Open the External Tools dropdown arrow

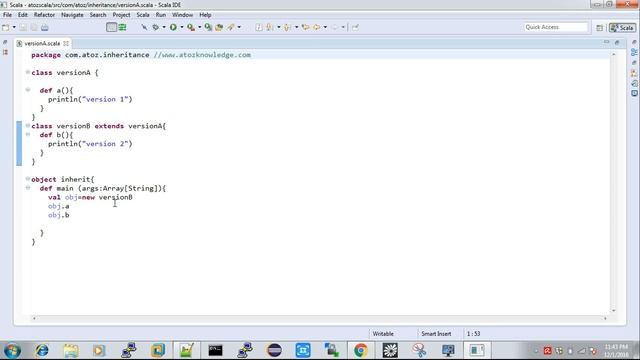199,27
